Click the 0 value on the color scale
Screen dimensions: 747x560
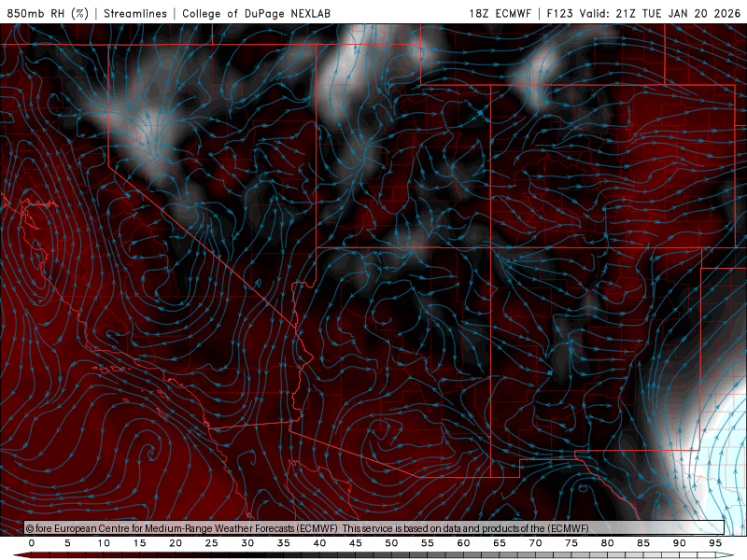click(x=32, y=543)
